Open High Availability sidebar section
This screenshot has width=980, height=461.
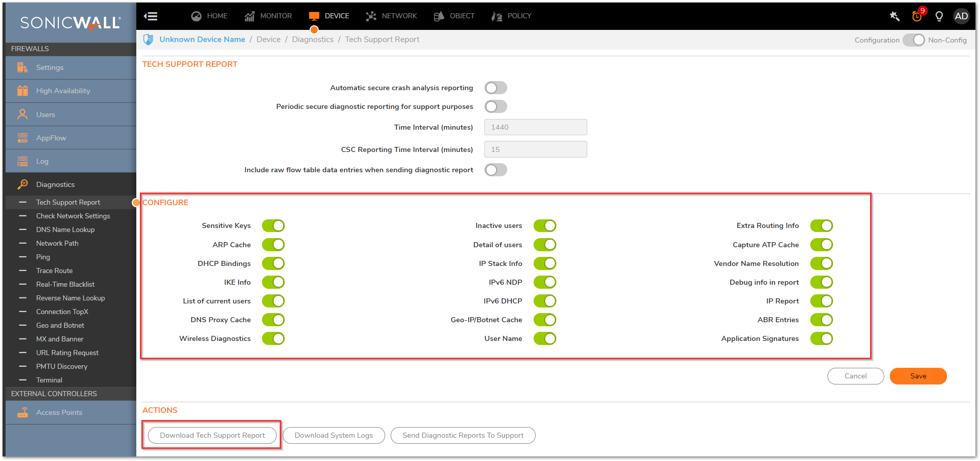coord(71,91)
